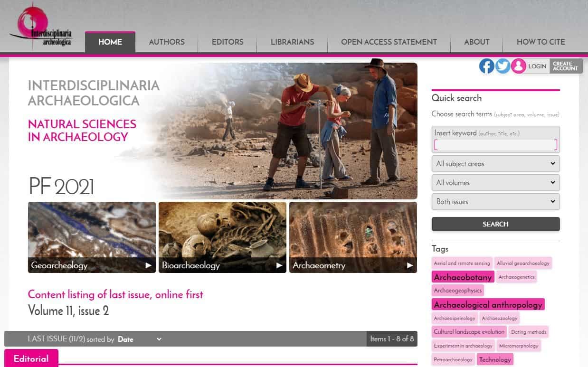Change the sorted by Date selector
Viewport: 588px width, 367px height.
[x=140, y=339]
